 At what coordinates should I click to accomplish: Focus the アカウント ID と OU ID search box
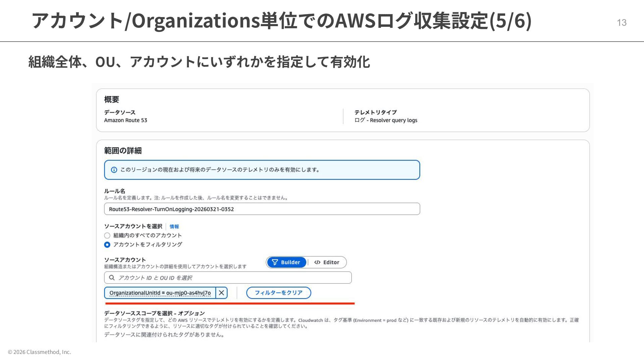[231, 278]
